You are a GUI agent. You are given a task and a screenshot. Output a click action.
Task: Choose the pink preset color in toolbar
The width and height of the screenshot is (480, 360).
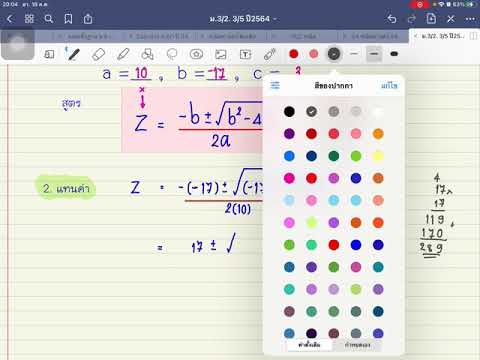point(314,54)
